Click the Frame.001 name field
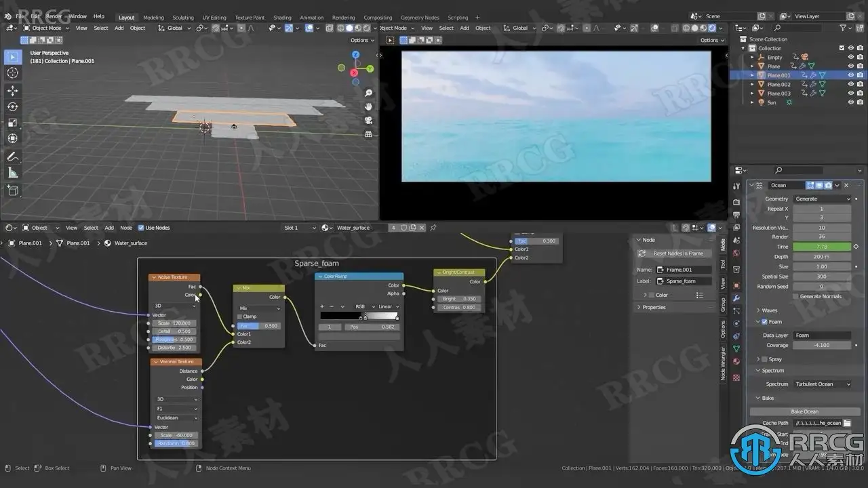The height and width of the screenshot is (488, 868). [684, 270]
